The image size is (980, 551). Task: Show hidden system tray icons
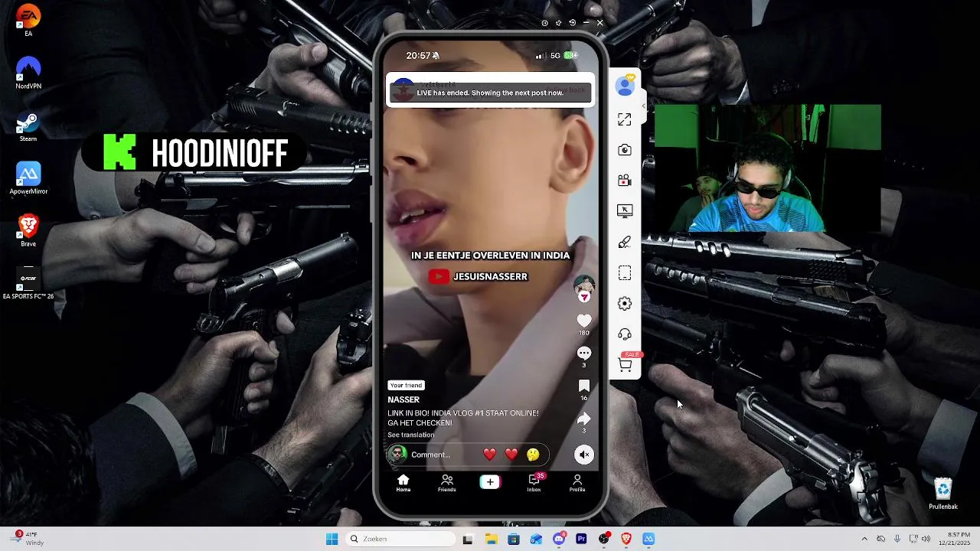point(864,539)
